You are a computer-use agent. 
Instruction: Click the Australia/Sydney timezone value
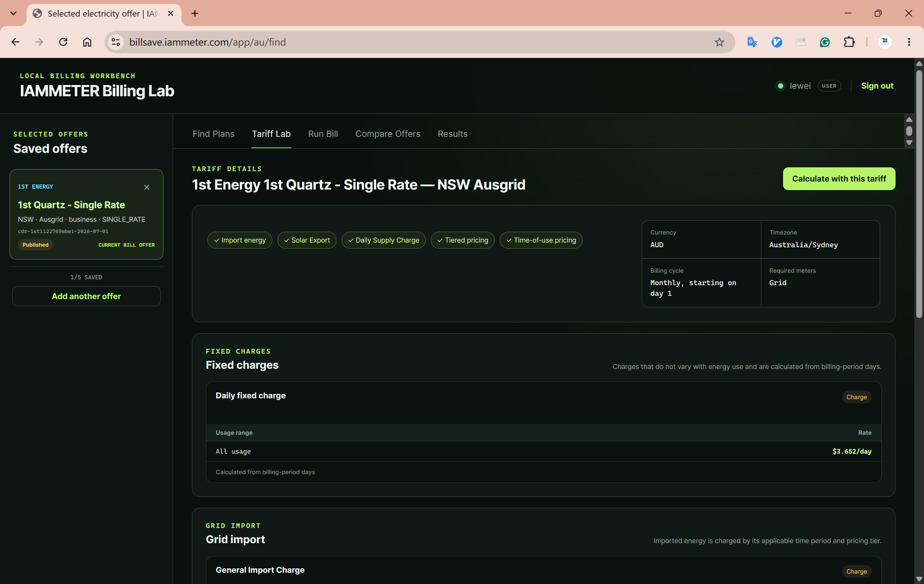[x=803, y=245]
